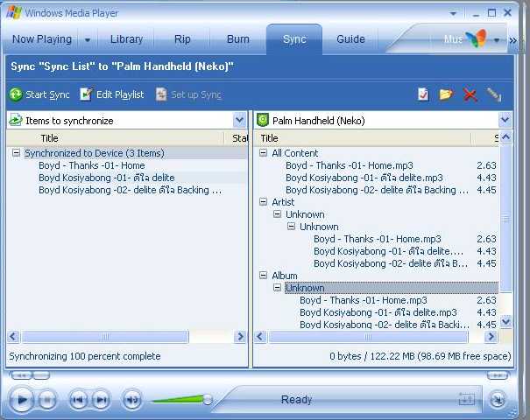Screen dimensions: 530x420
Task: Switch to the Library tab
Action: (126, 39)
